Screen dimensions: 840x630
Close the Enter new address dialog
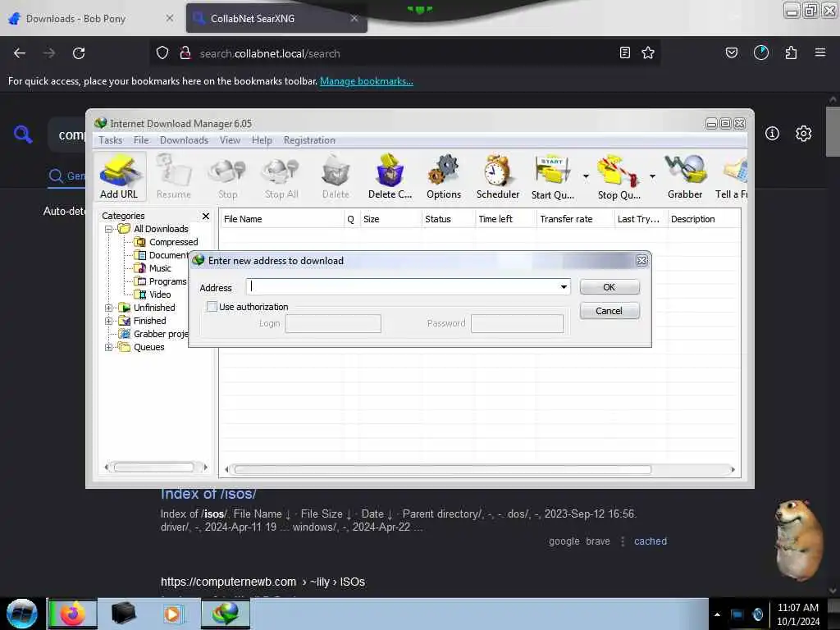tap(641, 260)
